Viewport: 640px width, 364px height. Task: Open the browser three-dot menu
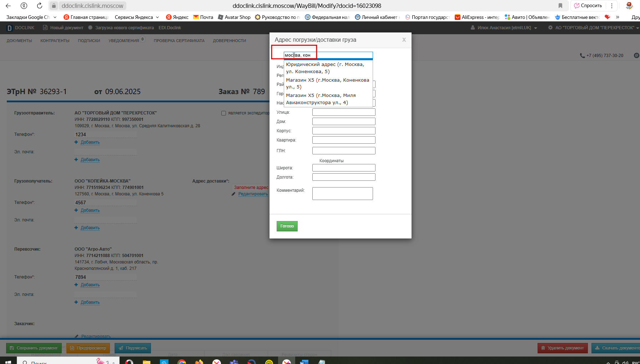click(x=612, y=6)
